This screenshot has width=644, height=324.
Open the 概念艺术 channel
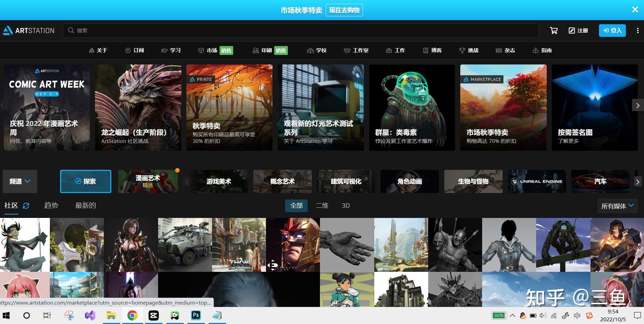tap(282, 181)
